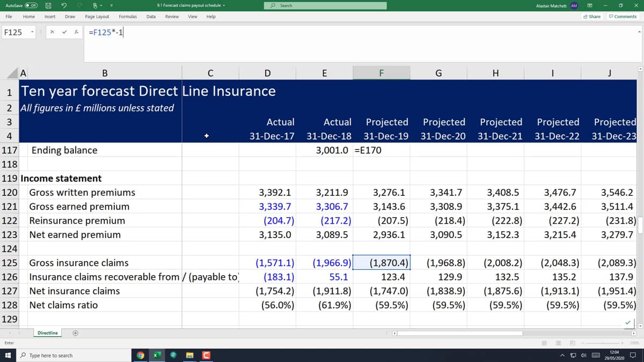Click the (217.2) reinsurance premium cell

(325, 220)
